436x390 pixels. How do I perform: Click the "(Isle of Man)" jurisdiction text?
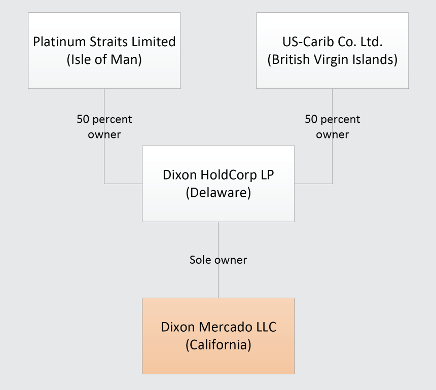coord(104,60)
